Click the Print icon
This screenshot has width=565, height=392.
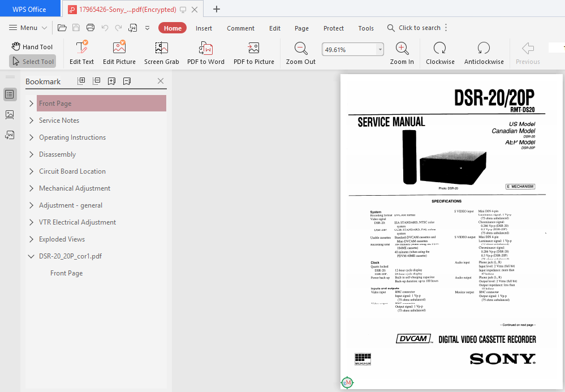click(x=90, y=28)
